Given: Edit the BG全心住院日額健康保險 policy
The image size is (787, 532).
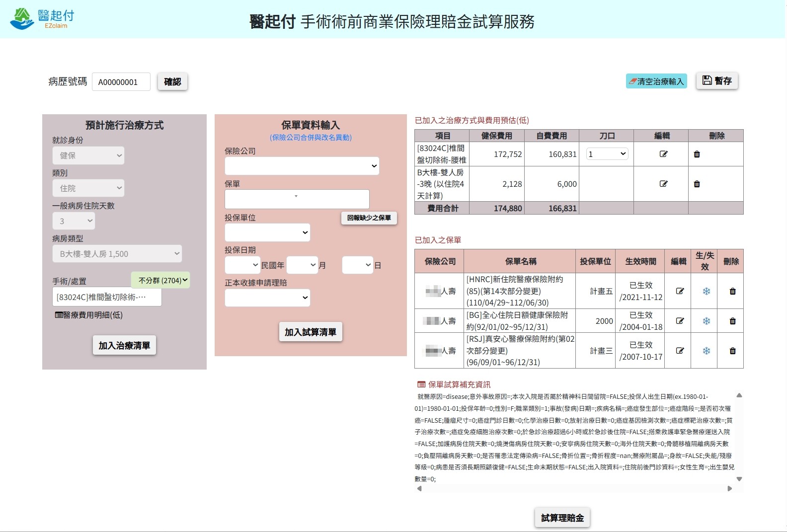Looking at the screenshot, I should [680, 321].
